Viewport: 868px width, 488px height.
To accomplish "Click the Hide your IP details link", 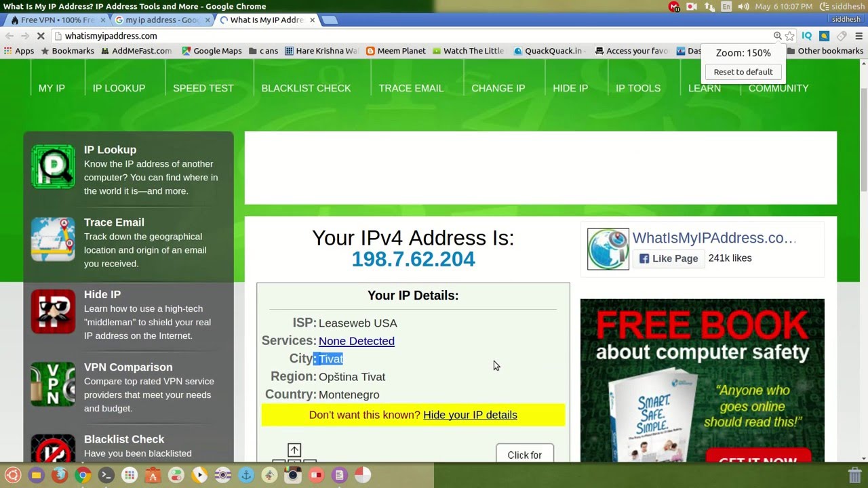I will [470, 415].
